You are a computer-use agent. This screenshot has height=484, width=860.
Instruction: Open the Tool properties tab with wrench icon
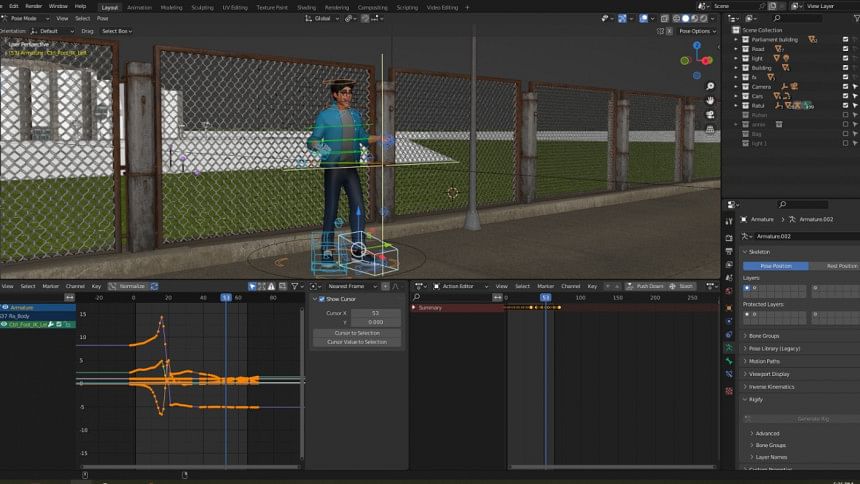[729, 219]
